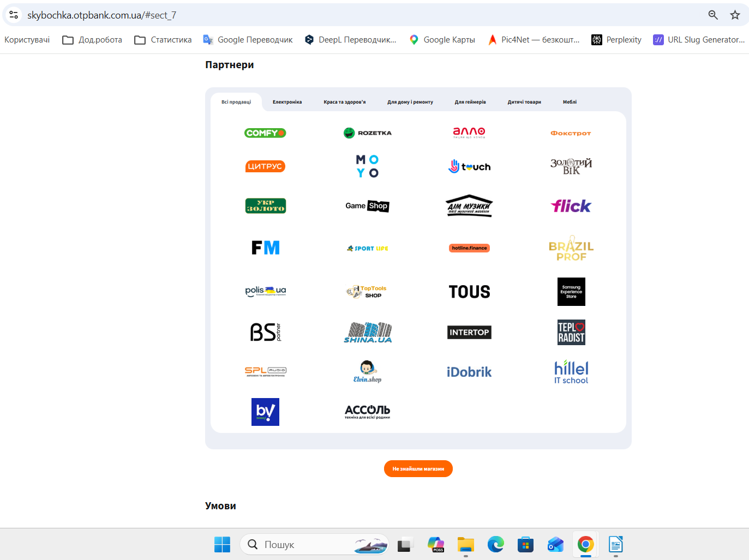Choose the Укрзолото partner logo
The height and width of the screenshot is (560, 749).
click(266, 206)
